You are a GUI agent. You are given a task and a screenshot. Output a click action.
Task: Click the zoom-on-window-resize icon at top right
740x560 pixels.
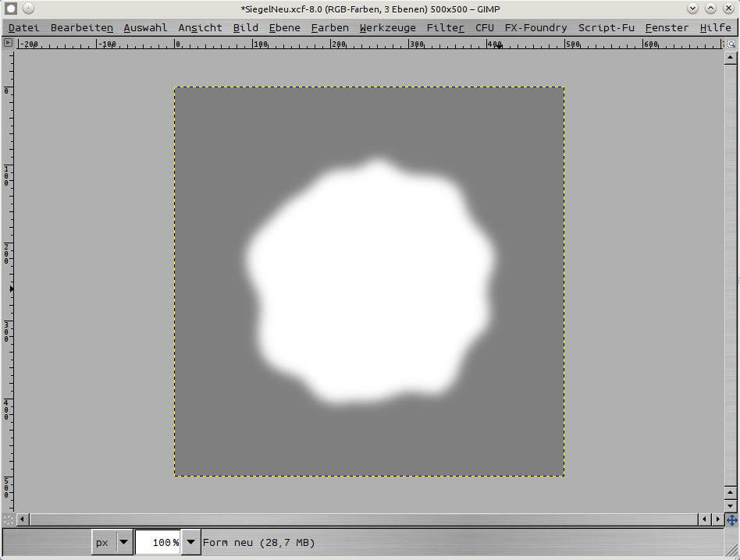point(731,44)
